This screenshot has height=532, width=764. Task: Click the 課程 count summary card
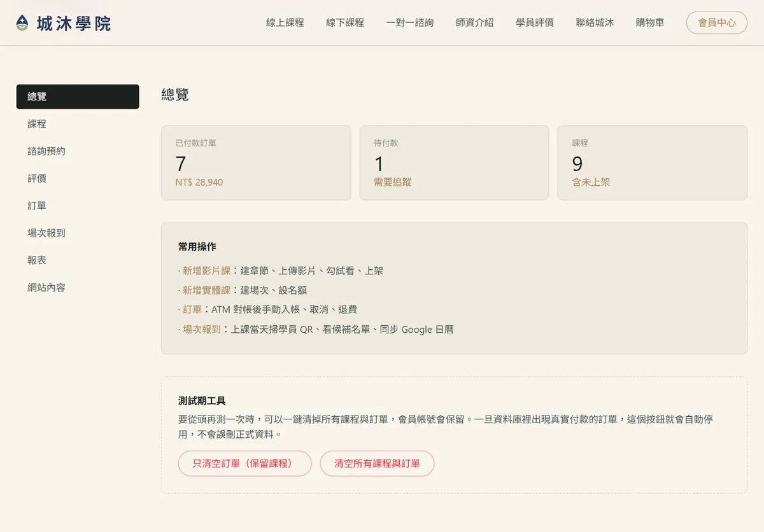click(x=653, y=163)
